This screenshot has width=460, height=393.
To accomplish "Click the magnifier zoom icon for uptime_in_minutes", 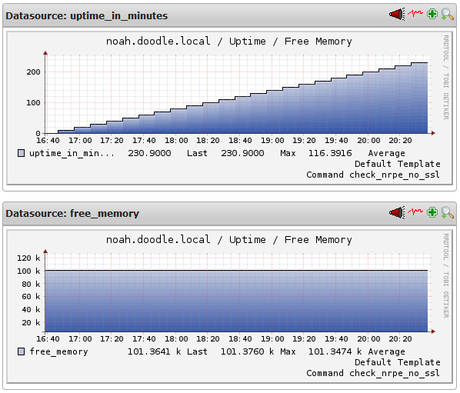I will 447,14.
